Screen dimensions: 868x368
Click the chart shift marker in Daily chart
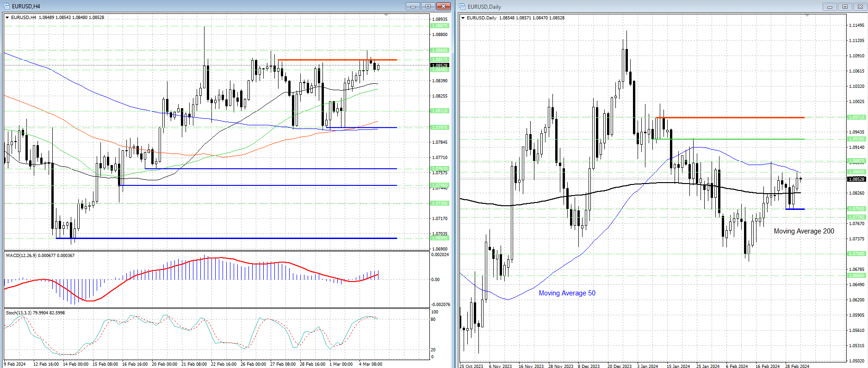point(807,16)
